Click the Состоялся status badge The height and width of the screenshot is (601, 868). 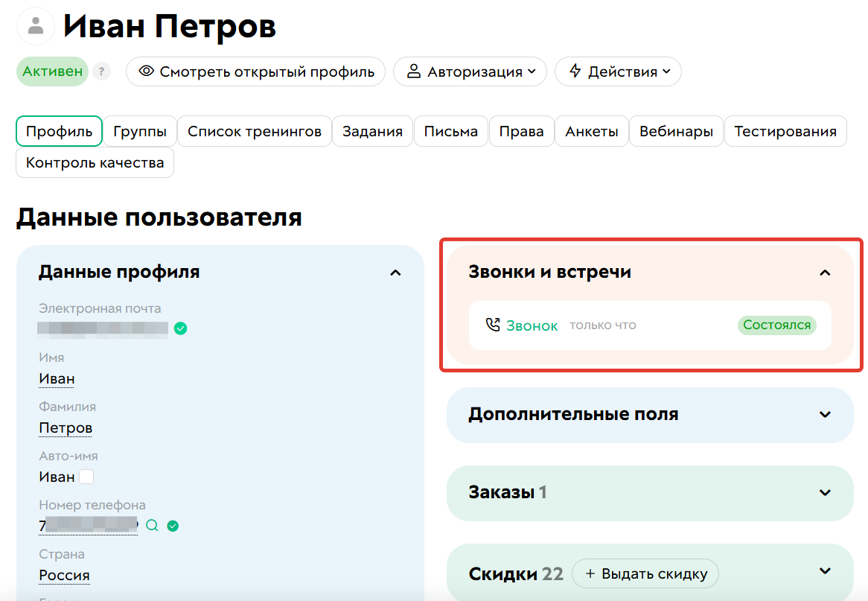pos(776,325)
